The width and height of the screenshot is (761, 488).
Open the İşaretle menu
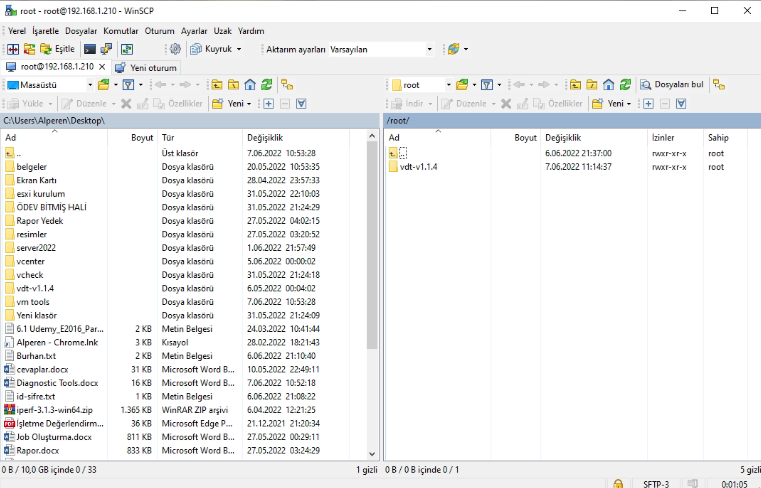45,31
